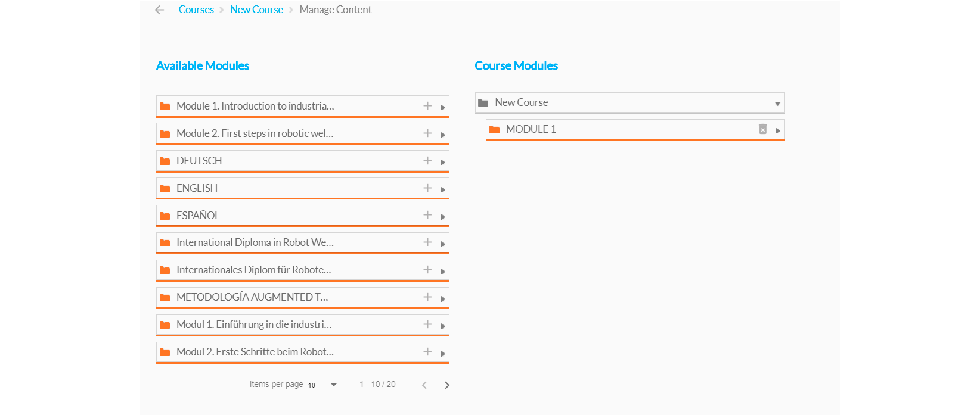This screenshot has height=415, width=980.
Task: Go to previous page of modules
Action: coord(424,385)
